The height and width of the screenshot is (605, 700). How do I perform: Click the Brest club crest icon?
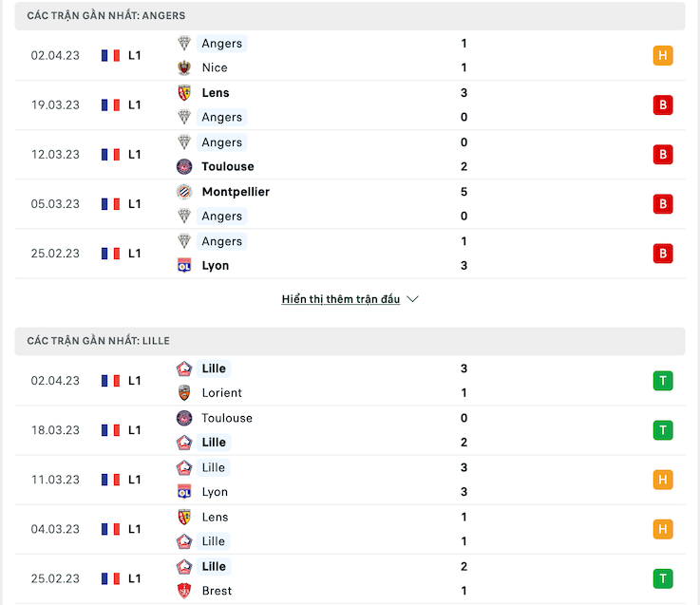tap(184, 591)
